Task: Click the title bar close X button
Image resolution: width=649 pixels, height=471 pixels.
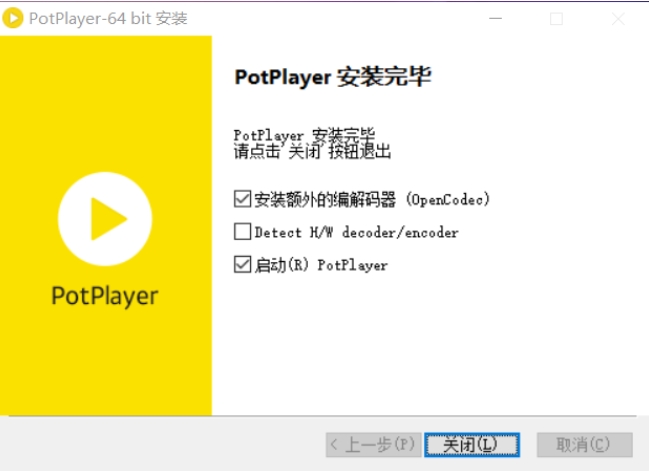Action: [618, 19]
